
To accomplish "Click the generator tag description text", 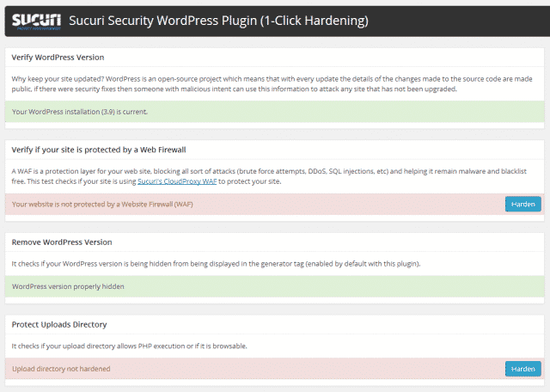I will (216, 264).
